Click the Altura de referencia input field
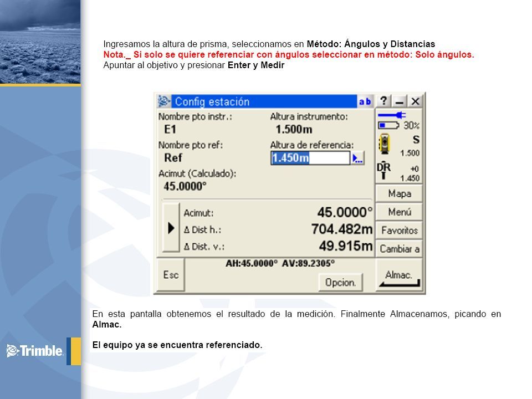532x399 pixels. coord(310,158)
